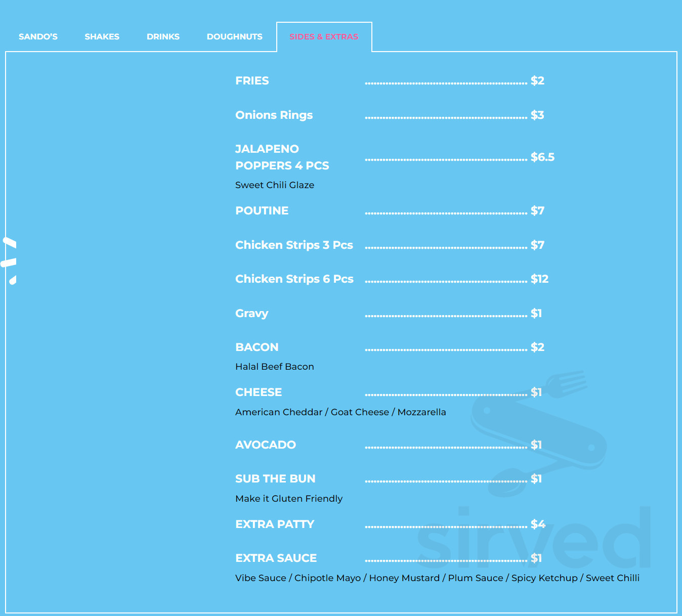Select the FRIES menu item
This screenshot has height=616, width=682.
(x=252, y=81)
